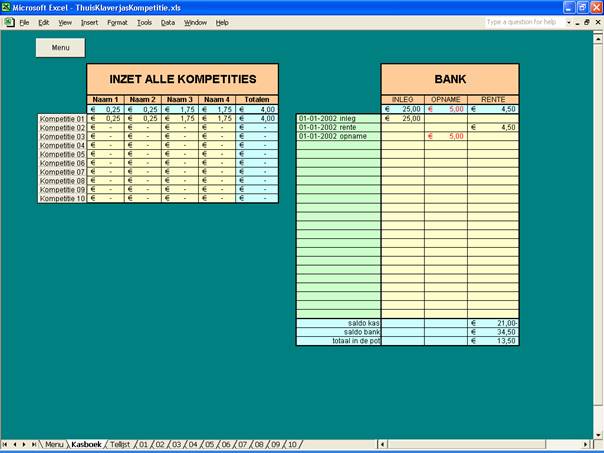The height and width of the screenshot is (453, 604).
Task: Go to first sheet tab navigation arrow
Action: click(5, 445)
